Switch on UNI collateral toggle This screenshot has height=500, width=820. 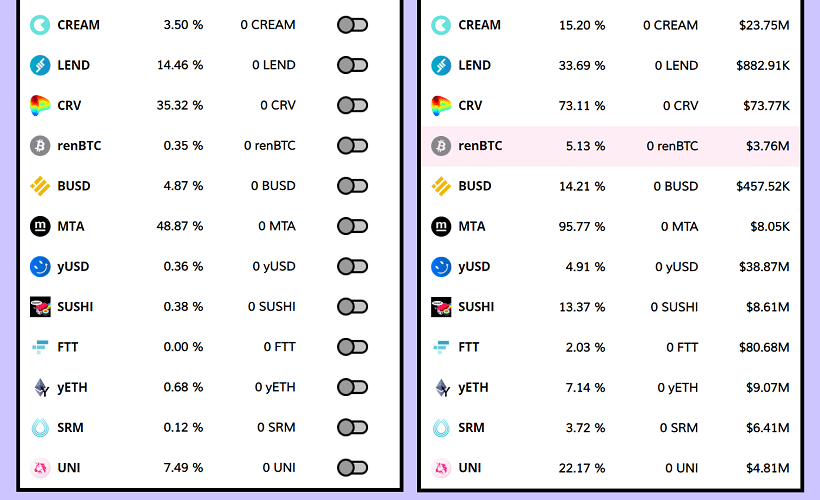pos(352,467)
